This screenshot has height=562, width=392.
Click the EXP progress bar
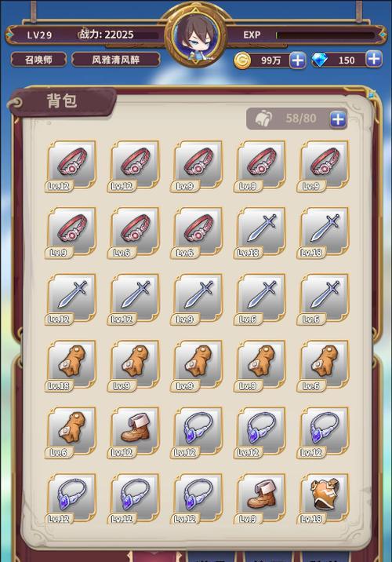325,35
